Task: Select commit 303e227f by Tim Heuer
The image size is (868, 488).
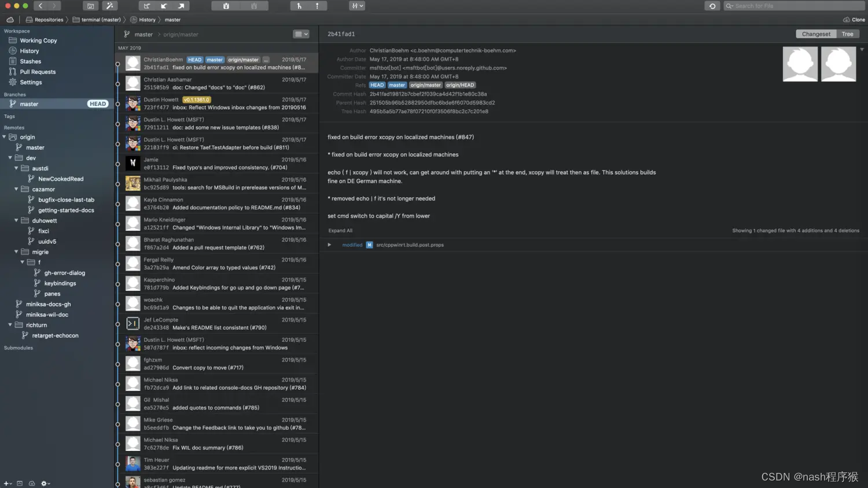Action: tap(217, 464)
